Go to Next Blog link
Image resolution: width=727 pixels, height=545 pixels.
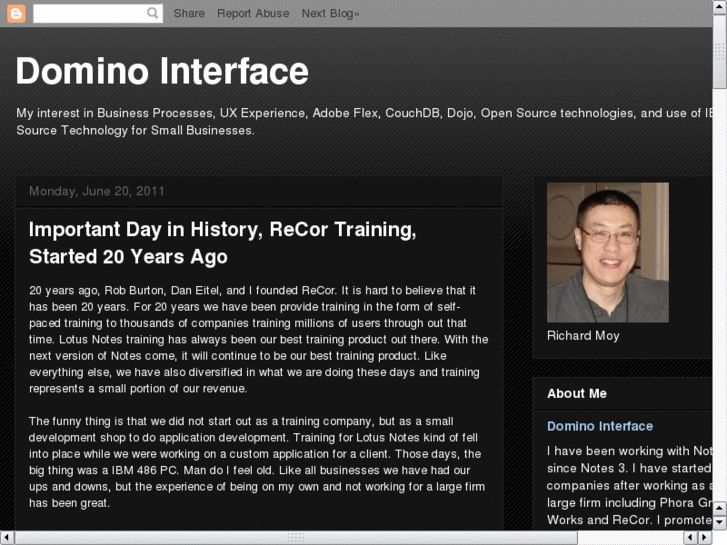coord(330,13)
